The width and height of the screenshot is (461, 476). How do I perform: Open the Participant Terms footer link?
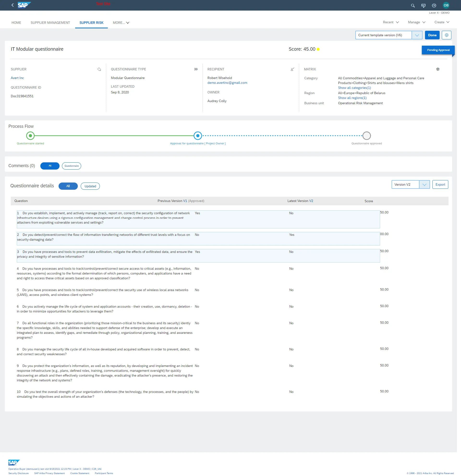tap(104, 473)
